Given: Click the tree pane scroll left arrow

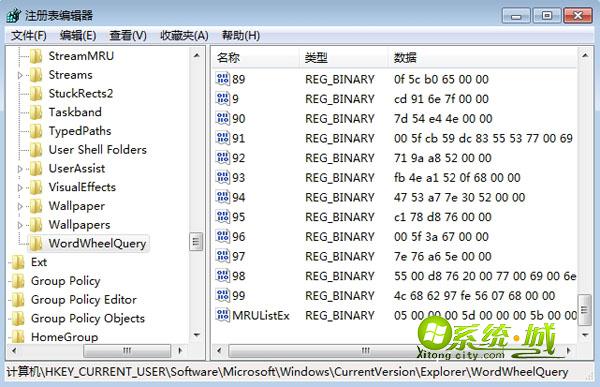Looking at the screenshot, I should (15, 350).
